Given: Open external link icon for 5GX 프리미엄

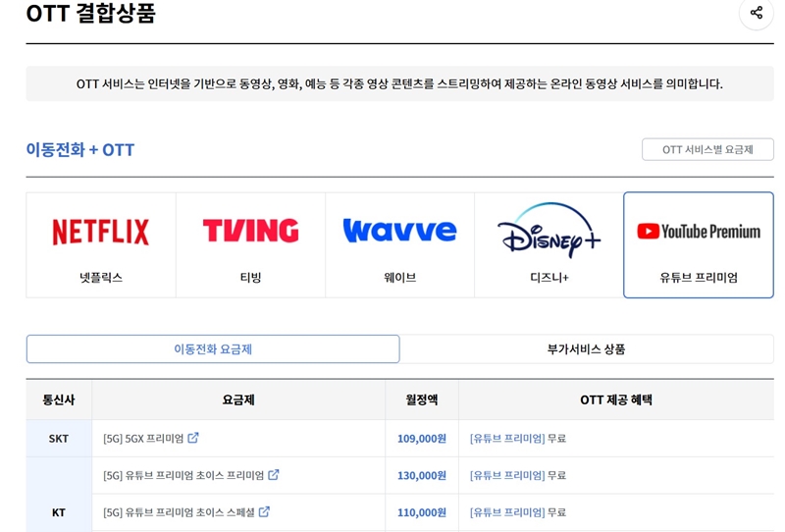Looking at the screenshot, I should pos(193,438).
